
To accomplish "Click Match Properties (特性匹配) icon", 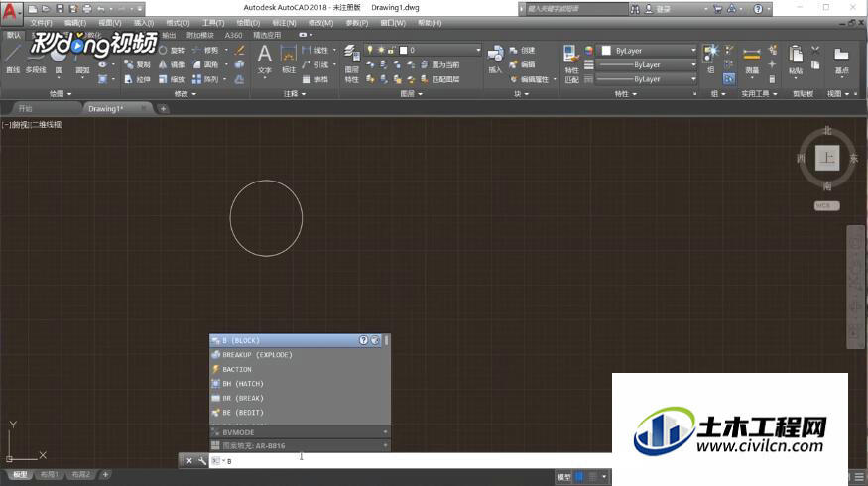I will (x=571, y=63).
